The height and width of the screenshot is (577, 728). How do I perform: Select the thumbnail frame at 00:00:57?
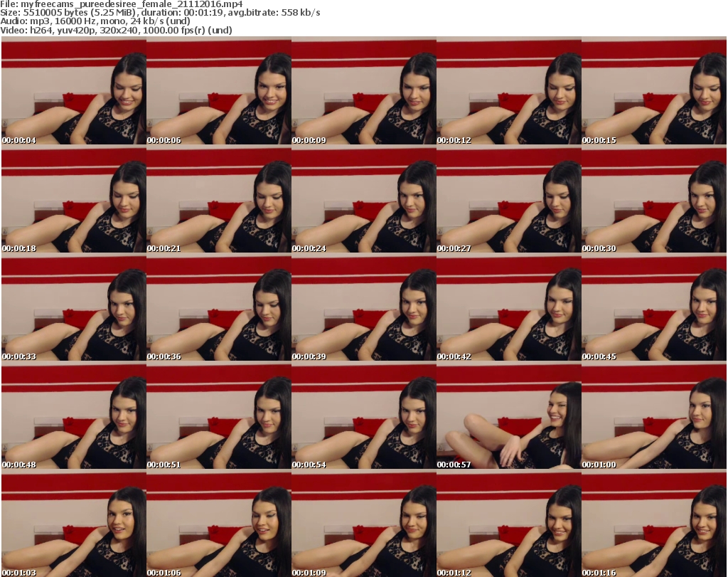click(x=509, y=415)
